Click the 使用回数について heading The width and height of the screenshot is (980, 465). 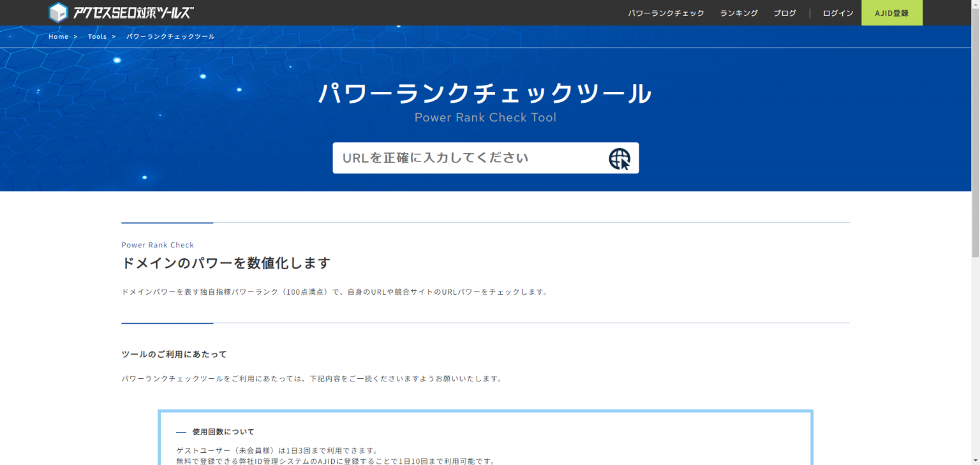[223, 432]
